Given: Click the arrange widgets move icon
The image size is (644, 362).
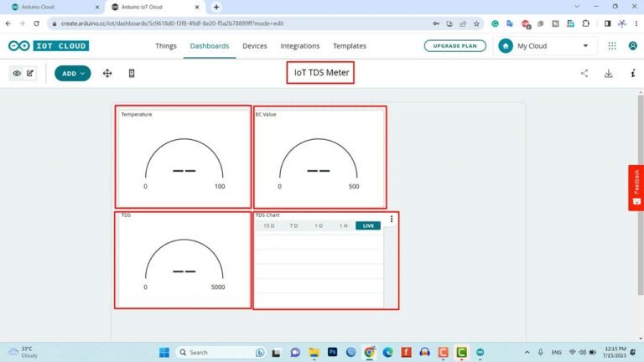Looking at the screenshot, I should (107, 74).
